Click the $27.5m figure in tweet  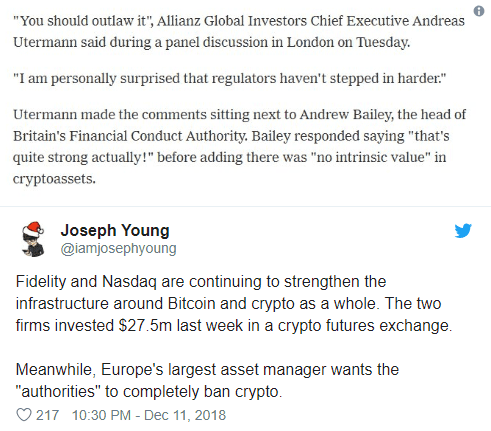coord(145,326)
